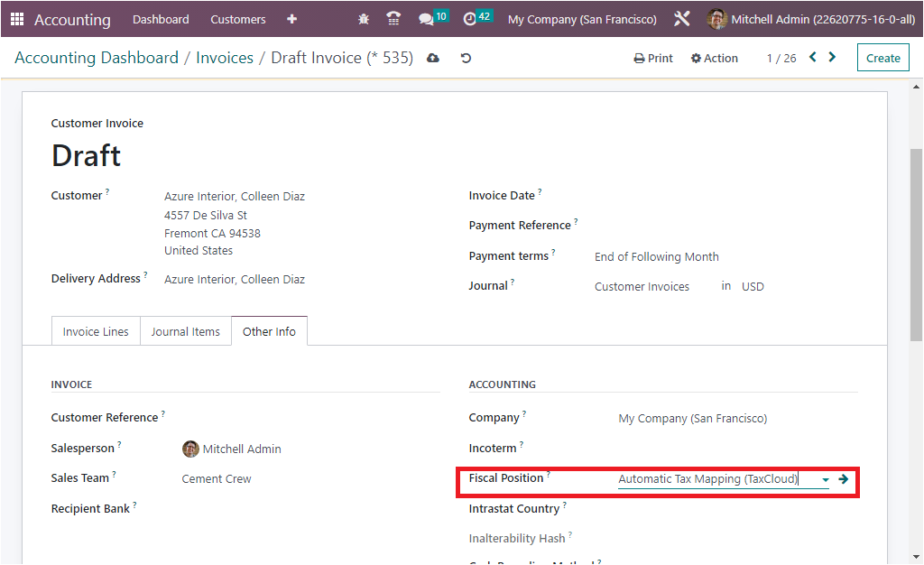Open activities clock icon with 42 badge
The width and height of the screenshot is (924, 565).
[x=477, y=18]
